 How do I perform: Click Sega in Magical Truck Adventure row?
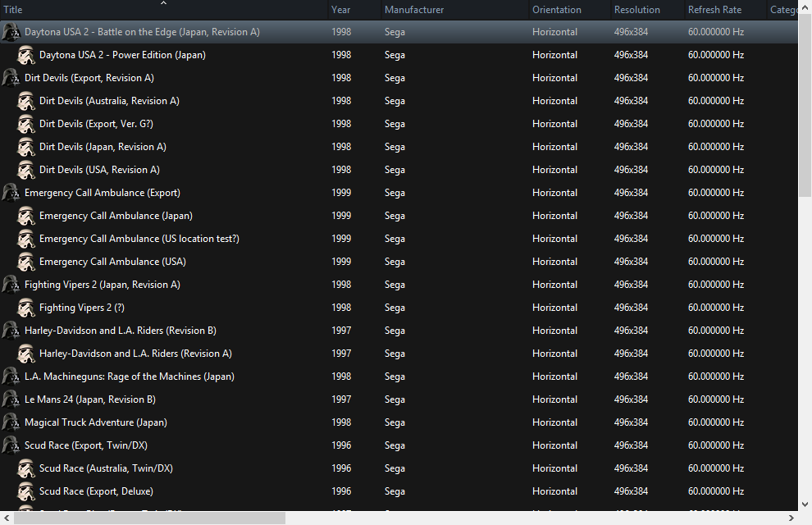coord(395,422)
